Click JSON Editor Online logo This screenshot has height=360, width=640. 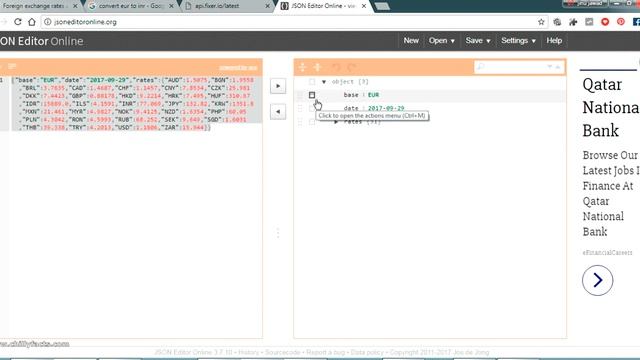point(42,41)
